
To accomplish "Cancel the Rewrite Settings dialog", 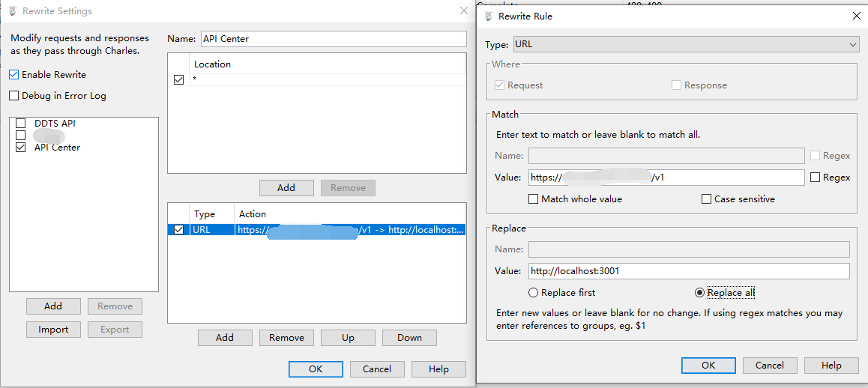I will pyautogui.click(x=377, y=369).
